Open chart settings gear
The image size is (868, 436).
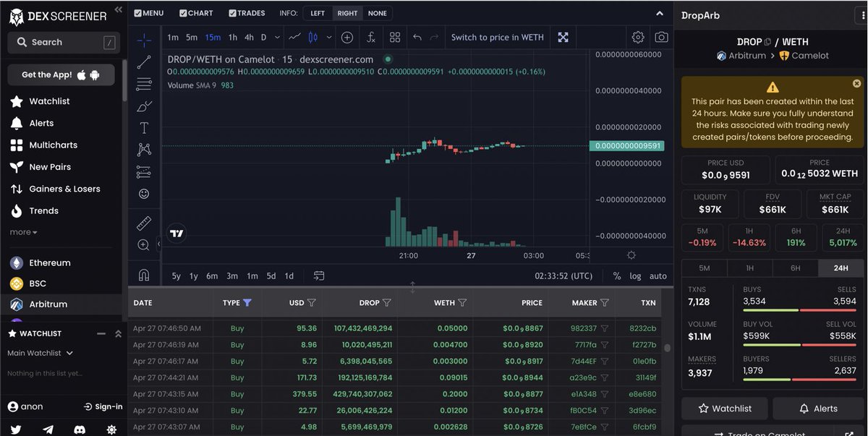[x=638, y=37]
